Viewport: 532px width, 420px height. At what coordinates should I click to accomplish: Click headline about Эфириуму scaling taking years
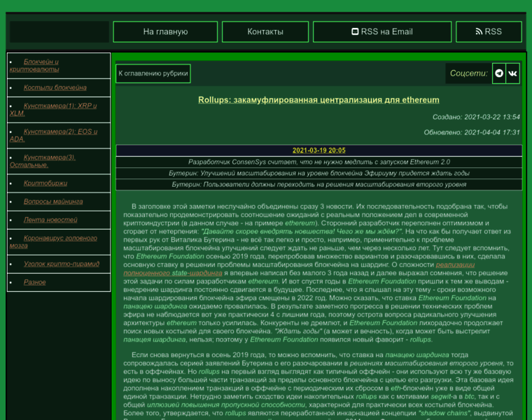pos(319,173)
